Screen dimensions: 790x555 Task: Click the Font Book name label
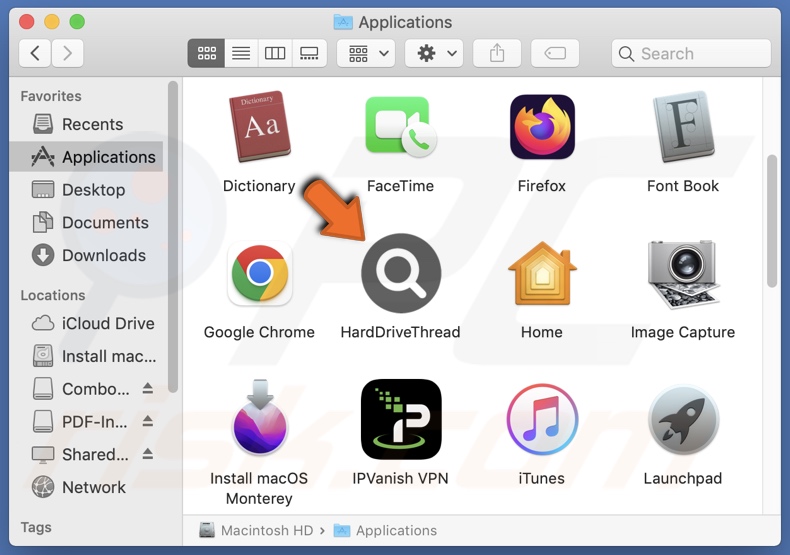click(x=683, y=186)
